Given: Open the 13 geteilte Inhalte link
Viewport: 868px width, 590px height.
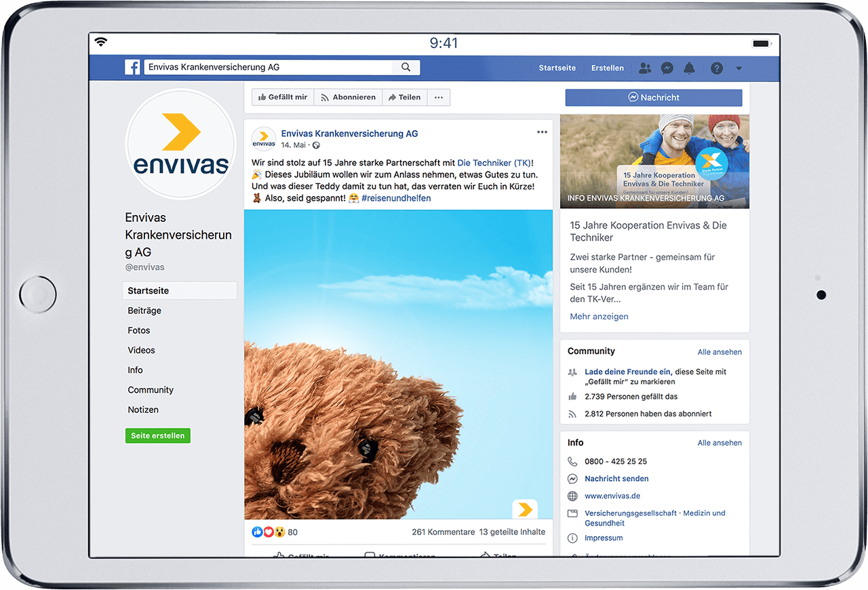Looking at the screenshot, I should 512,532.
